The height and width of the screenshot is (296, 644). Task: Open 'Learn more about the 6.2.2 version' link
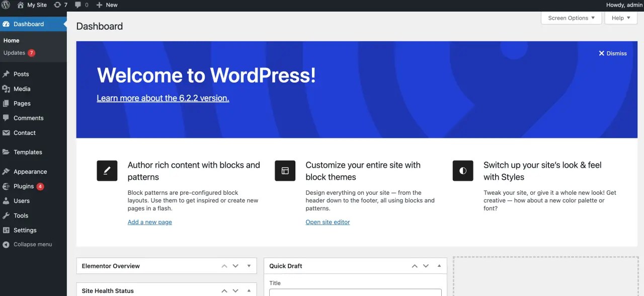point(163,98)
